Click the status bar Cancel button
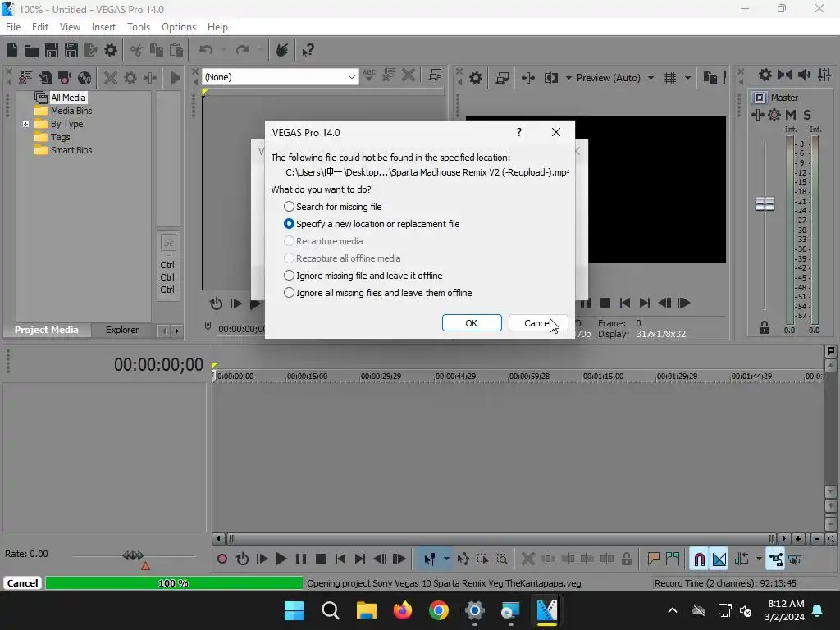Viewport: 840px width, 630px height. click(x=22, y=583)
